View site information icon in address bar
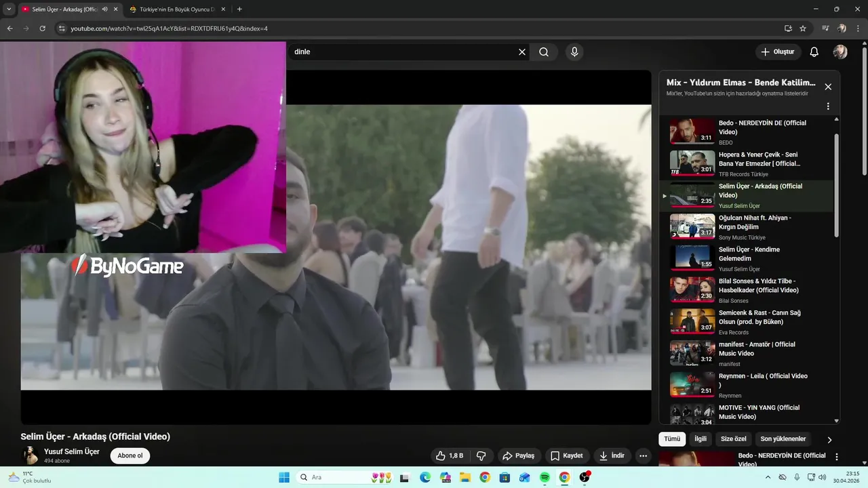The height and width of the screenshot is (488, 868). 61,28
